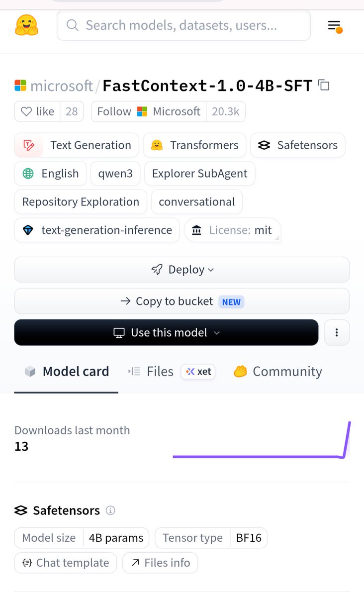This screenshot has height=597, width=364.
Task: Open the three-dot more options button
Action: (x=337, y=332)
